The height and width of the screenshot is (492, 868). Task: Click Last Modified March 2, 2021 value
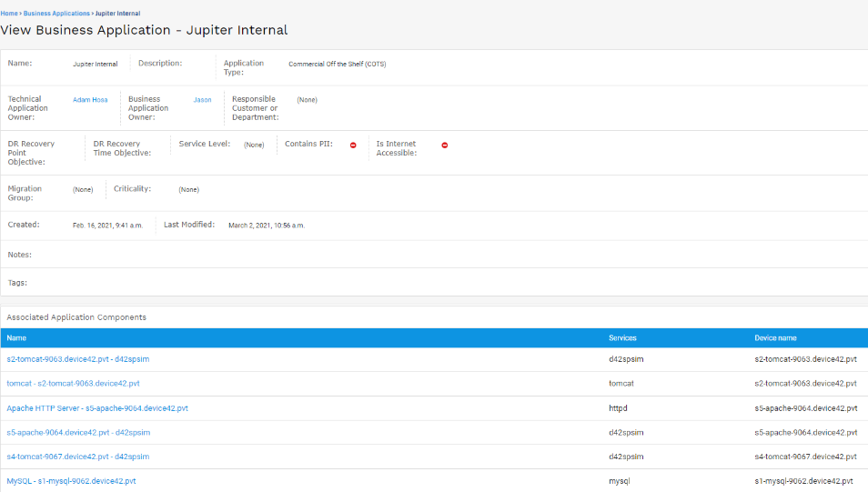267,226
